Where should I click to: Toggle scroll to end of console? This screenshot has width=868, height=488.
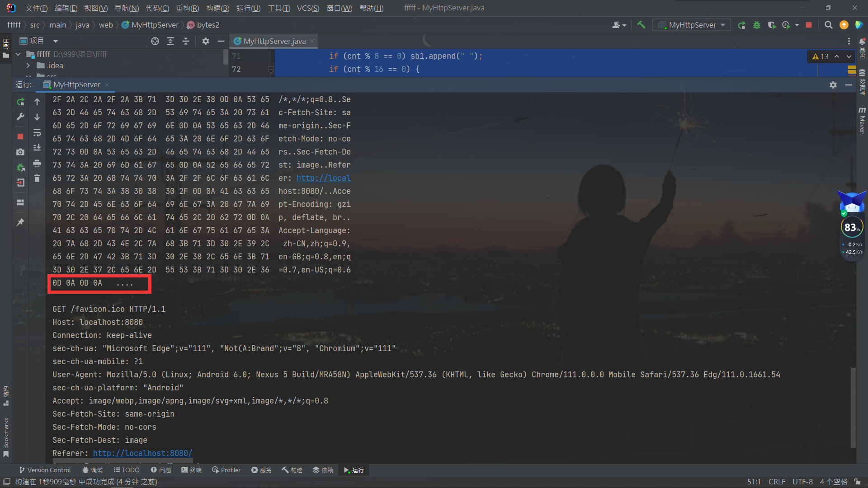pyautogui.click(x=37, y=148)
